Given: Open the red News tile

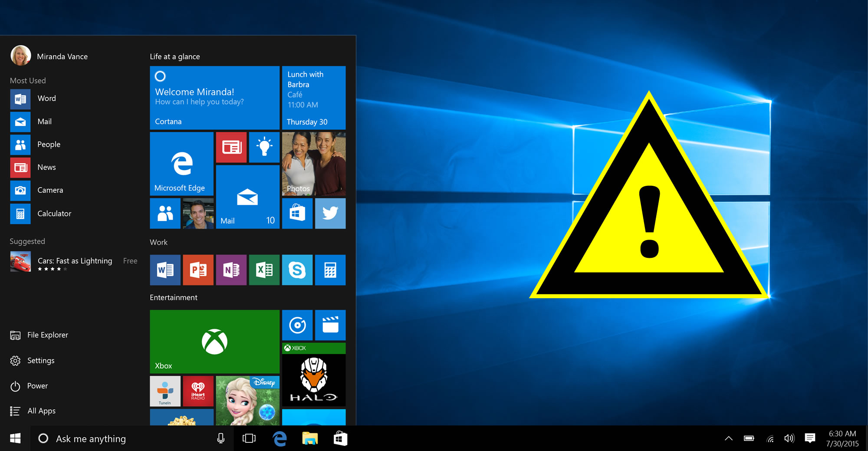Looking at the screenshot, I should point(231,148).
